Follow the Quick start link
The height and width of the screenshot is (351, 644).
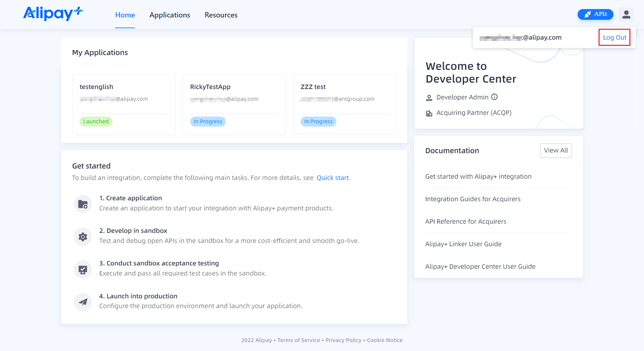(333, 178)
